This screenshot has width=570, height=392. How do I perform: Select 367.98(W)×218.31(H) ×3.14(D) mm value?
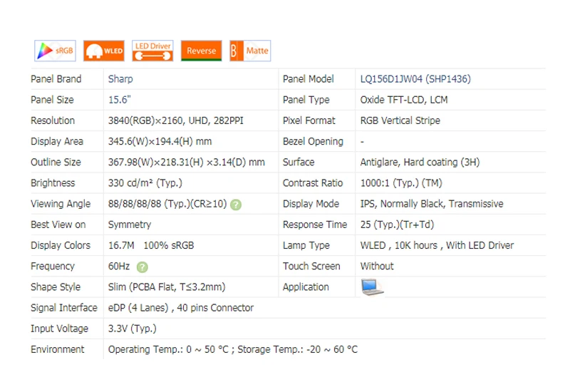pyautogui.click(x=187, y=162)
